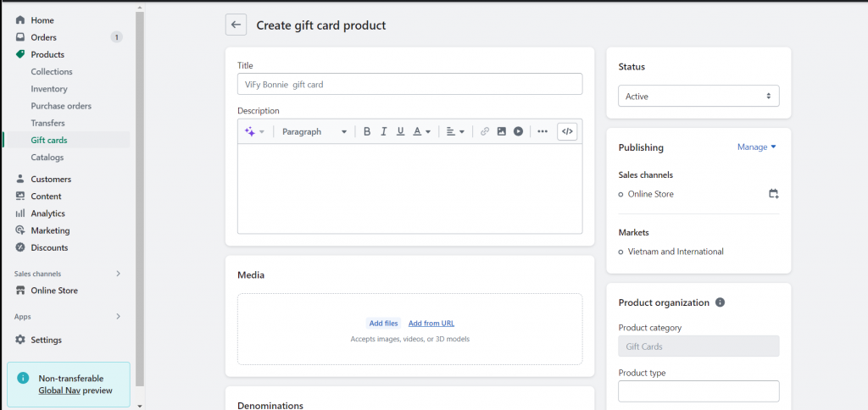Expand Manage publishing menu

click(x=757, y=147)
